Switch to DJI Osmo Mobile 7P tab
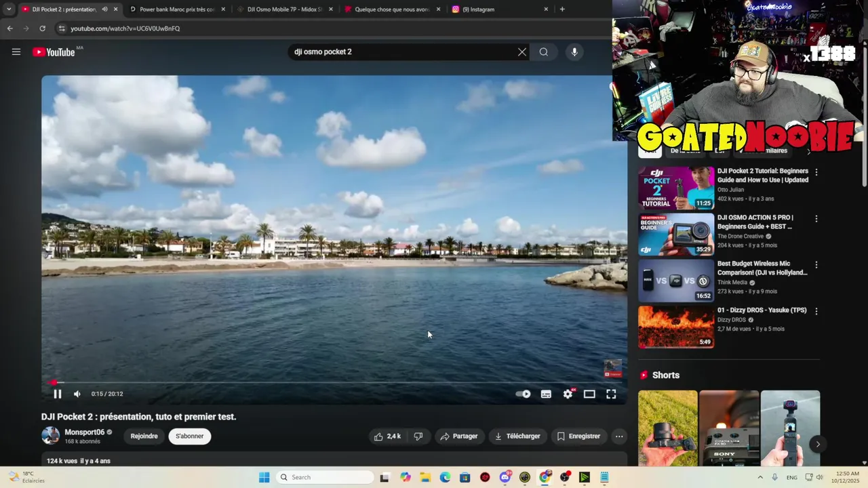Image resolution: width=868 pixels, height=488 pixels. 284,9
